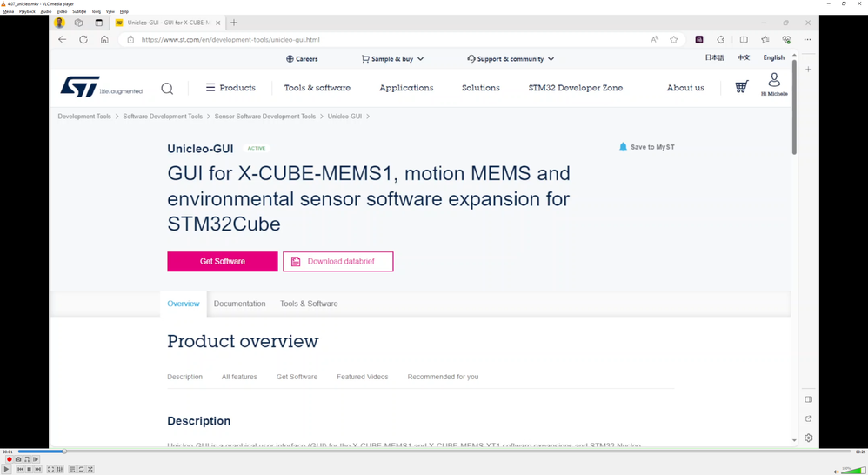The height and width of the screenshot is (475, 868).
Task: Click the Download databrief button
Action: pos(338,261)
